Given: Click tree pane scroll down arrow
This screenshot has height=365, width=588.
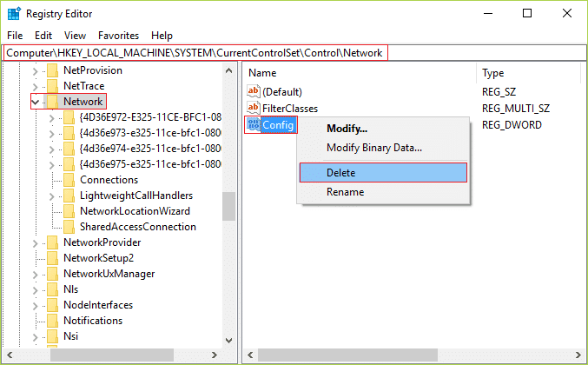Looking at the screenshot, I should click(228, 341).
